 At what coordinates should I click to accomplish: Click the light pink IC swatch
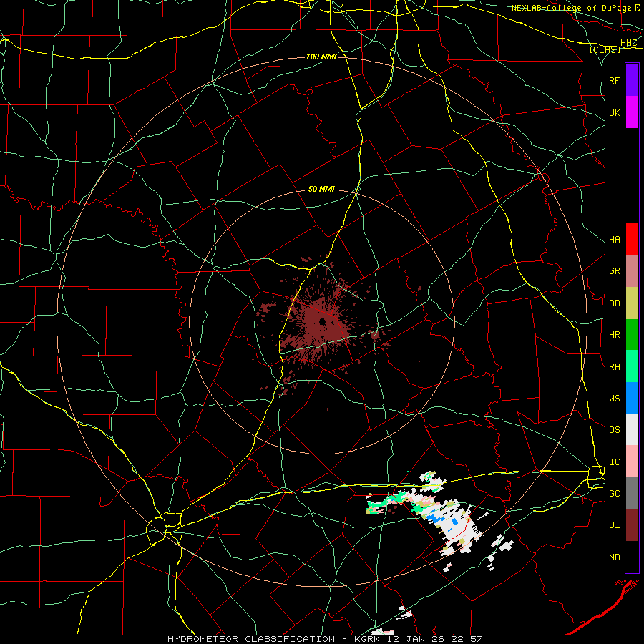click(632, 462)
